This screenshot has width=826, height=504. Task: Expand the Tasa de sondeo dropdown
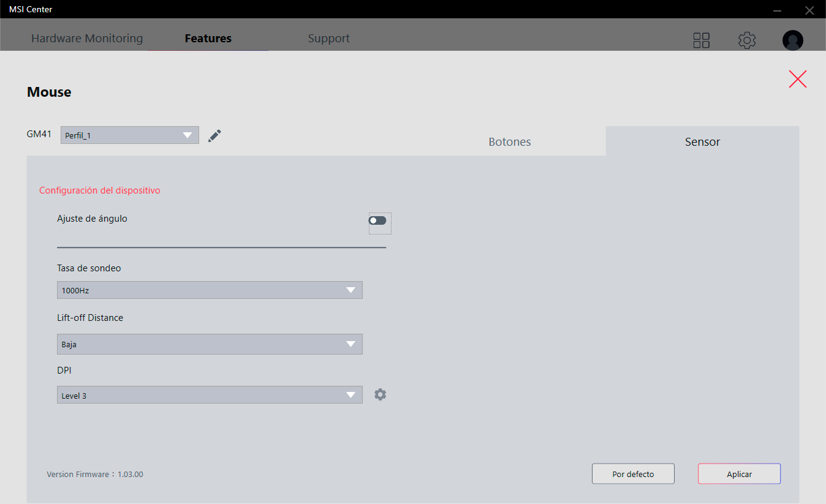pos(210,290)
